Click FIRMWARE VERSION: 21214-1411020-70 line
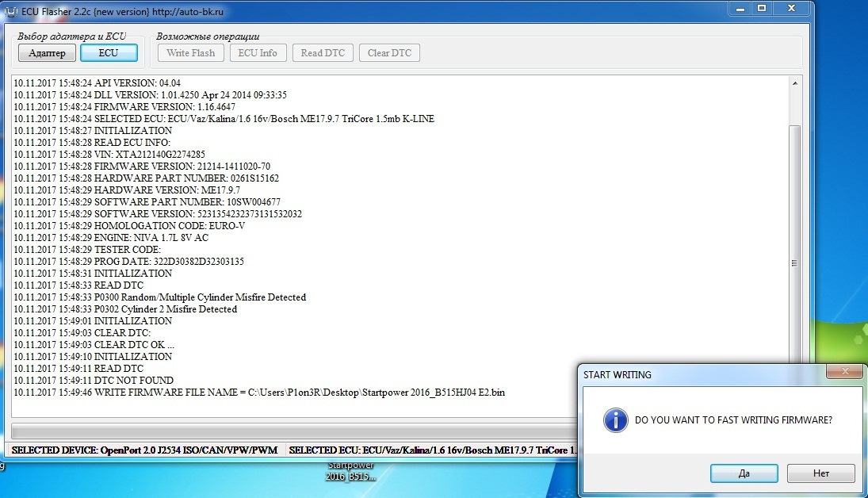 click(x=142, y=167)
